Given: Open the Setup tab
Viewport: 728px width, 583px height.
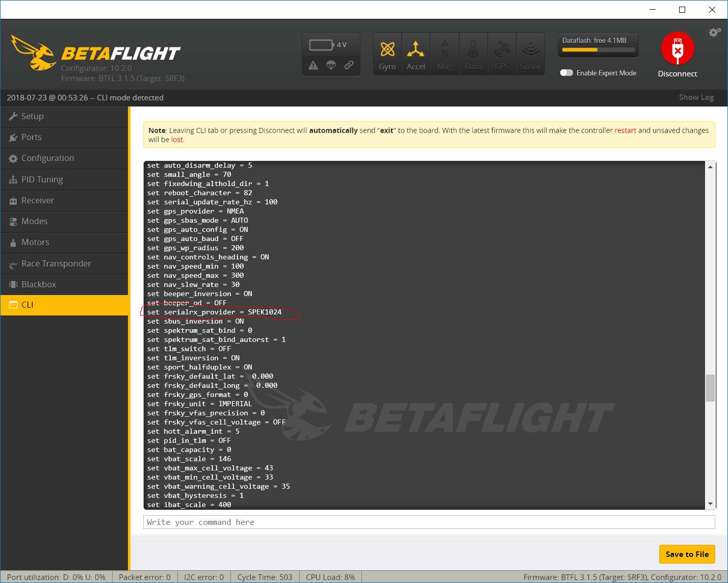Looking at the screenshot, I should (x=64, y=116).
